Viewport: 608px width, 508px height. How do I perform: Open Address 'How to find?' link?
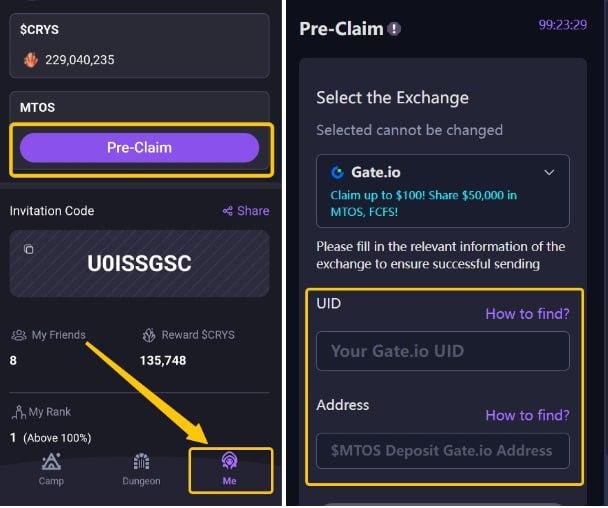527,415
